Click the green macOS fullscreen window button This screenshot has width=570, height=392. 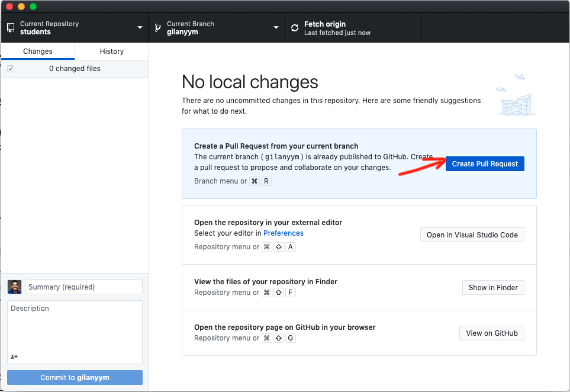(33, 7)
